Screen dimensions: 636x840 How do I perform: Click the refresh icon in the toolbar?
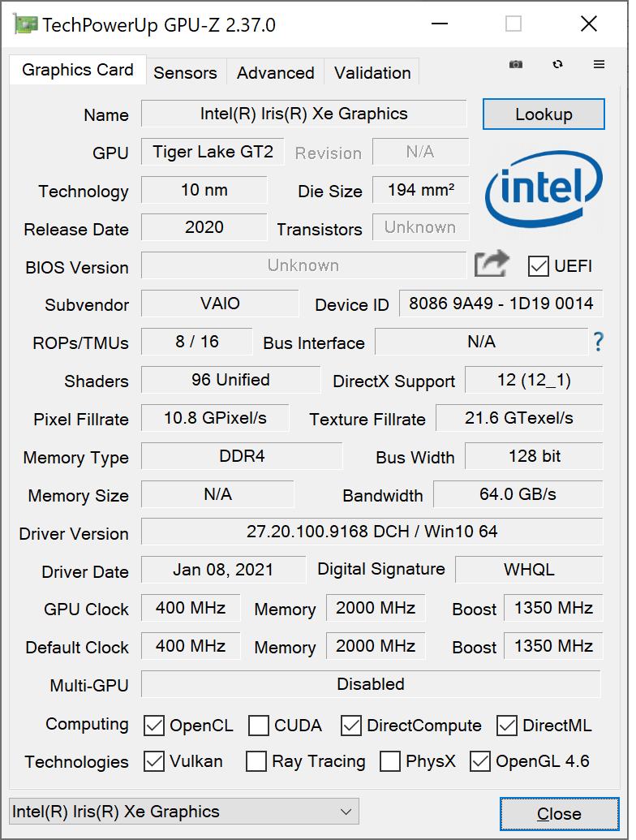(557, 64)
